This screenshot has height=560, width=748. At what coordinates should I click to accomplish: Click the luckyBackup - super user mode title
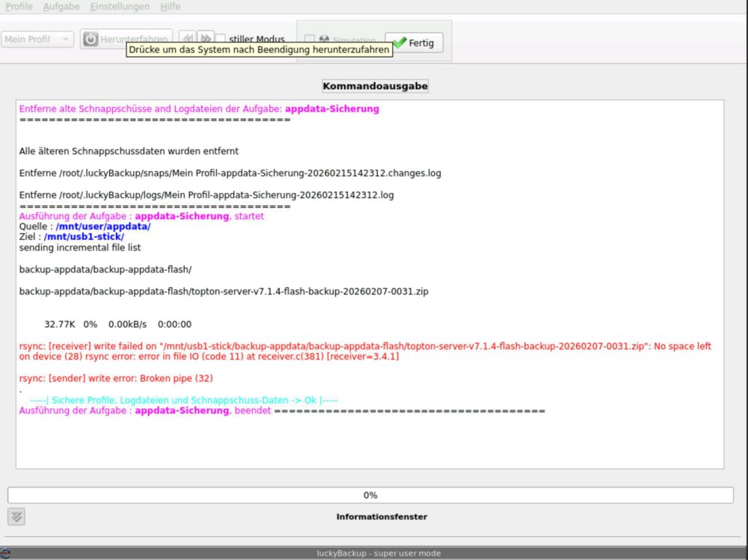(378, 553)
